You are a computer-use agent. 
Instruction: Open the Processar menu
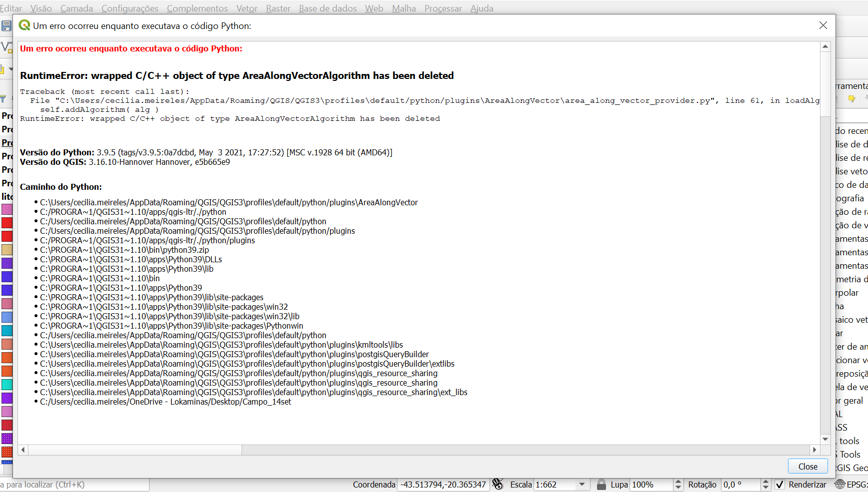tap(443, 8)
